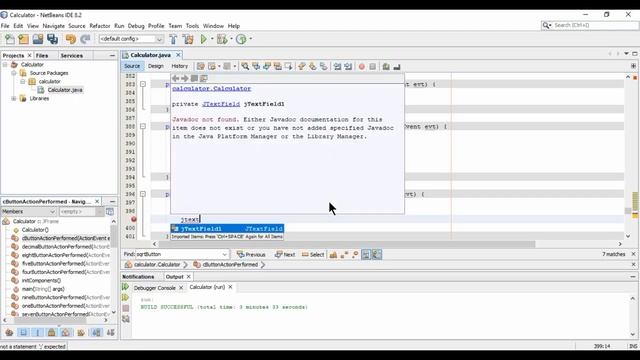Select initComponents() in Navigator list
Viewport: 640px width, 360px height.
41,280
